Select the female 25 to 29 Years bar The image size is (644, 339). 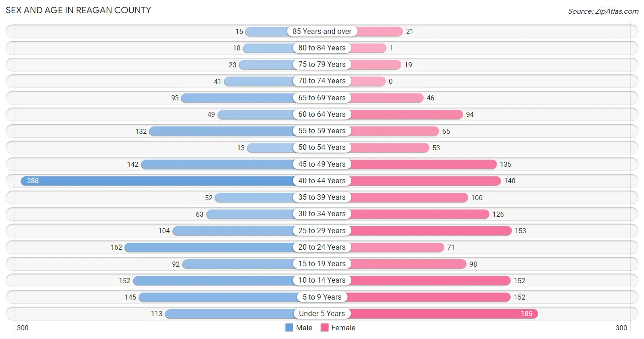pyautogui.click(x=431, y=230)
